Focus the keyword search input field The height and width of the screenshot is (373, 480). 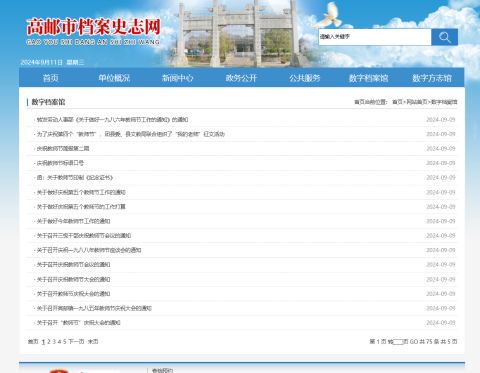(375, 37)
